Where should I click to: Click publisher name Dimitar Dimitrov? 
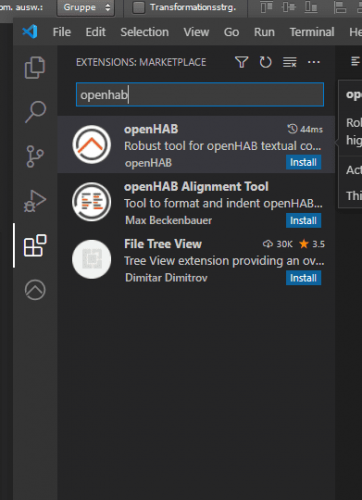tap(166, 278)
